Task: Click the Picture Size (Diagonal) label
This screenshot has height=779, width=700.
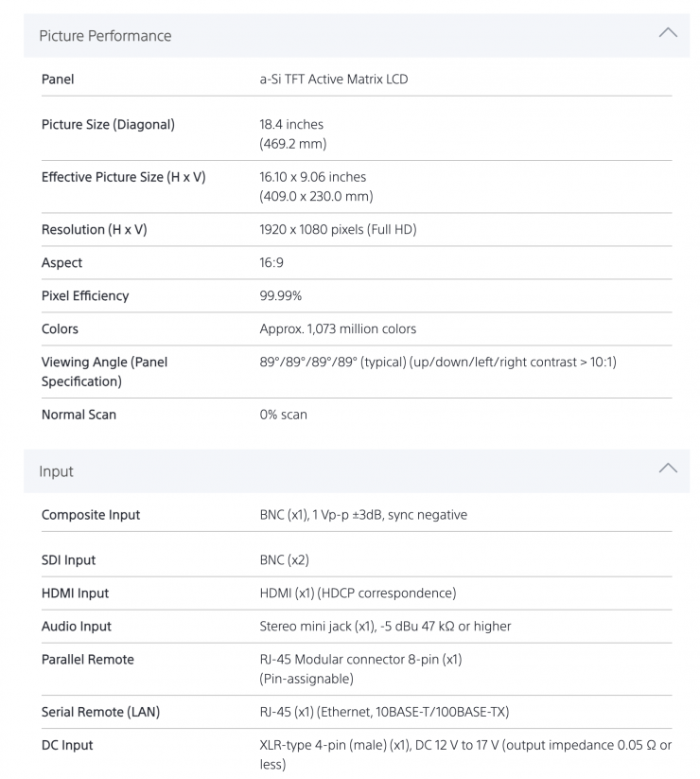Action: (x=108, y=124)
